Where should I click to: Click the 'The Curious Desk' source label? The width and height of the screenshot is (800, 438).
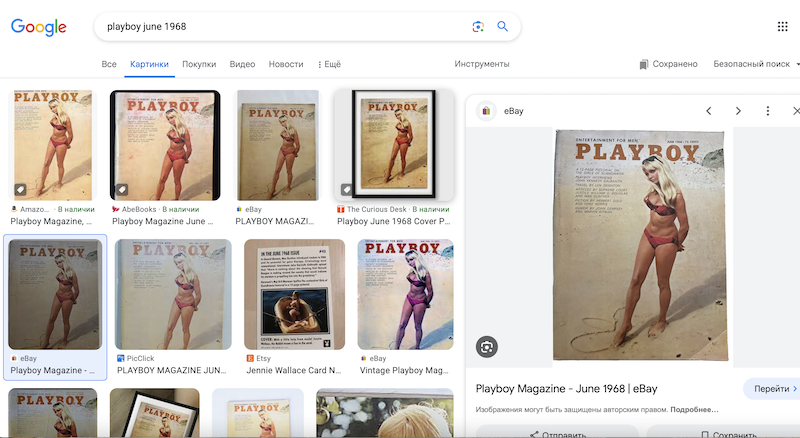pos(377,209)
